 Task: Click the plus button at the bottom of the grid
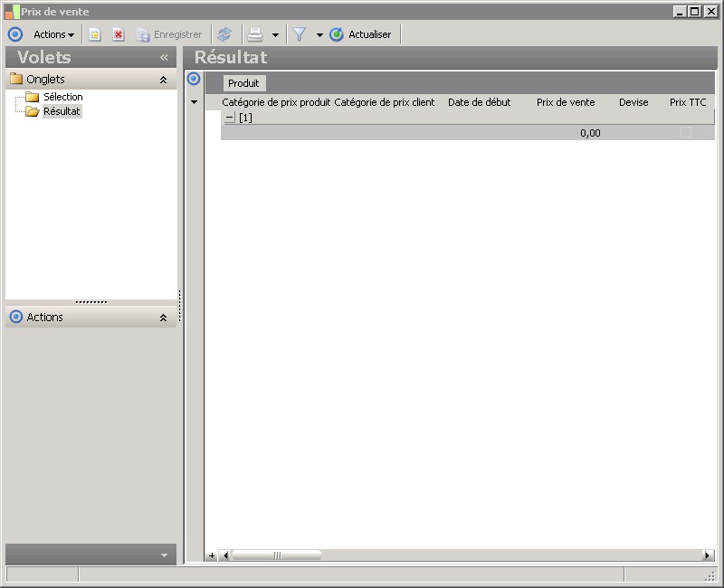212,555
